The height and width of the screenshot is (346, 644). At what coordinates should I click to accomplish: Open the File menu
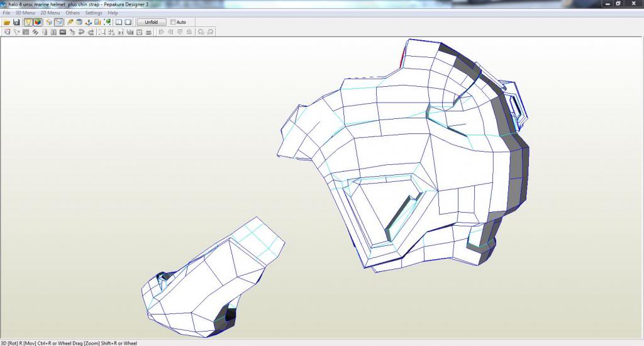6,13
